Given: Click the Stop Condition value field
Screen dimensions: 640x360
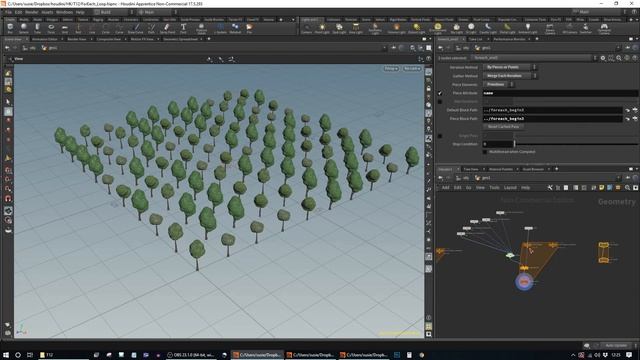Looking at the screenshot, I should (x=498, y=144).
